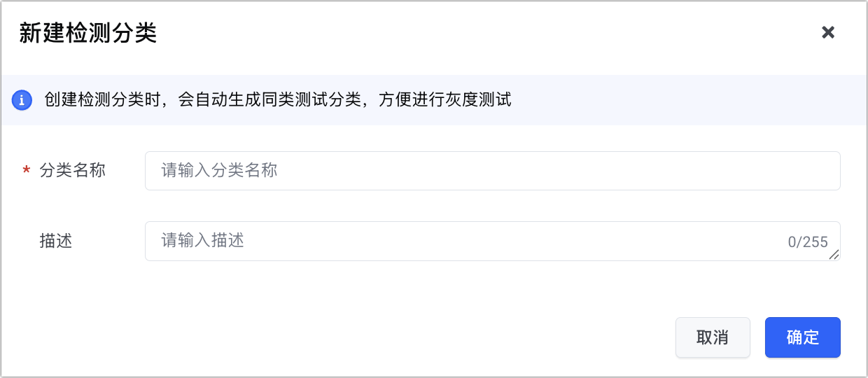
Task: Click the 请输入描述 placeholder text
Action: tap(203, 241)
